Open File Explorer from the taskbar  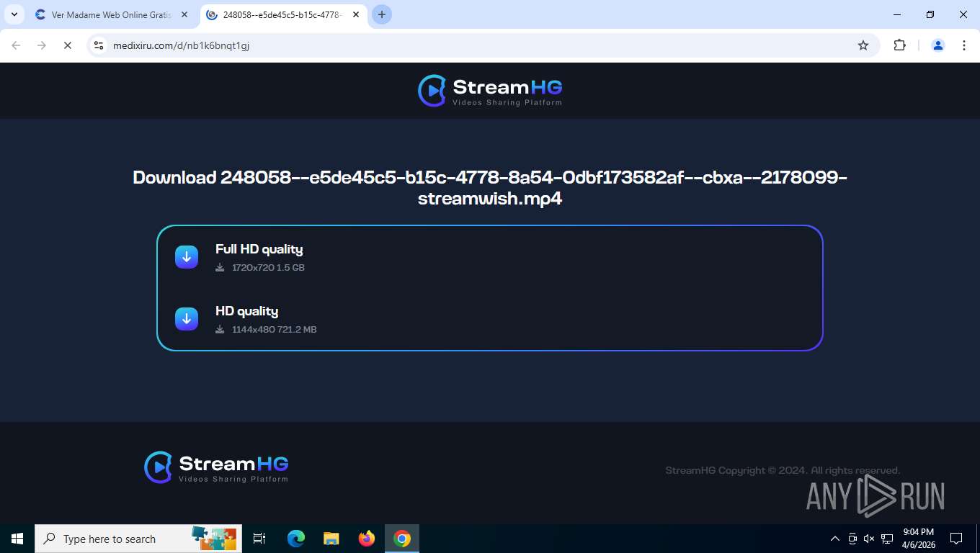point(331,539)
